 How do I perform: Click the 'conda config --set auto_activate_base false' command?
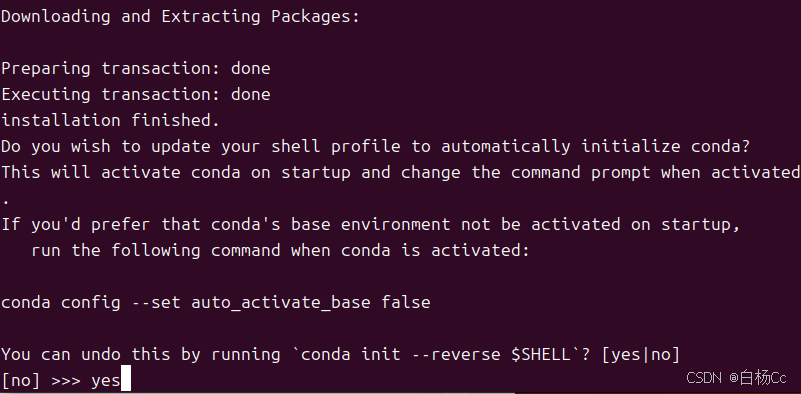pos(216,303)
